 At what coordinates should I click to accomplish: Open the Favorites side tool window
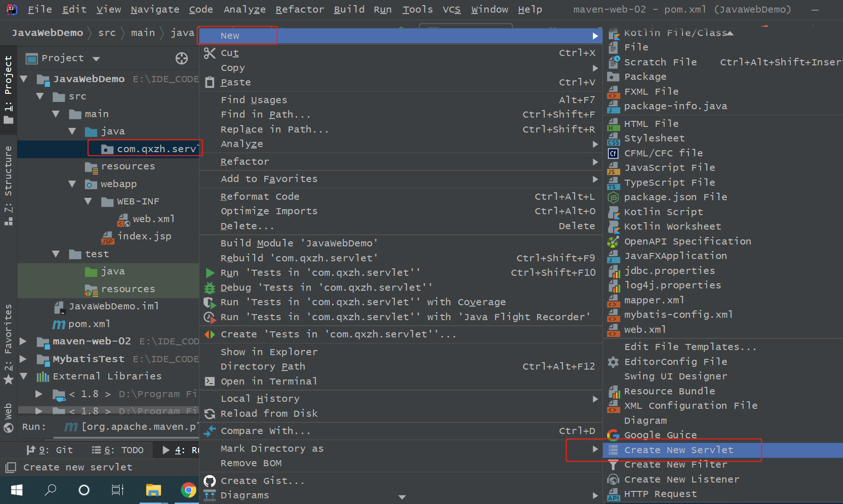tap(8, 344)
